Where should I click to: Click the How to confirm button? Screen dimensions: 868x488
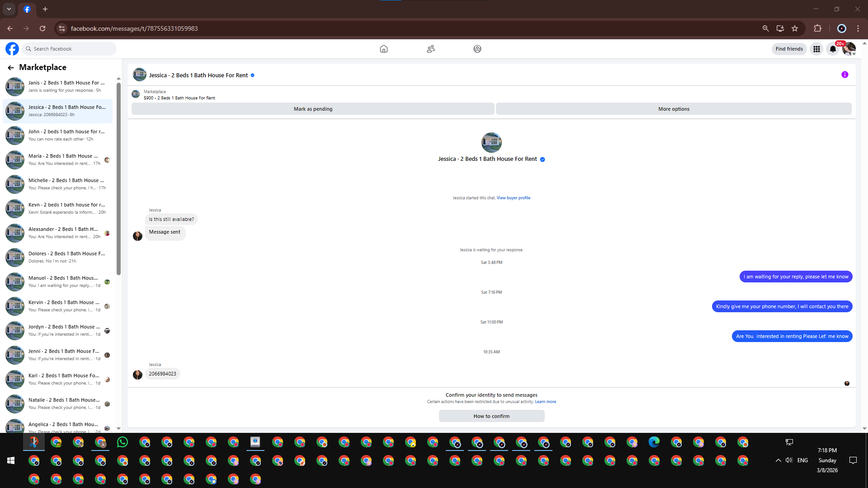pyautogui.click(x=491, y=416)
